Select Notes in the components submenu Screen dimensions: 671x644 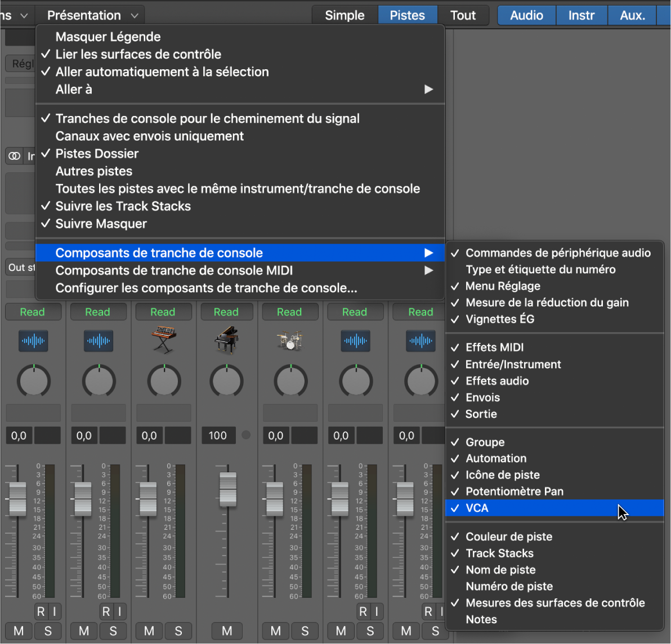click(554, 620)
